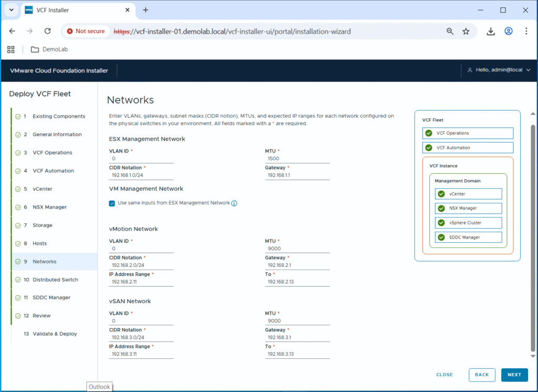
Task: Go to step 10 Distributed Switch
Action: tap(55, 280)
